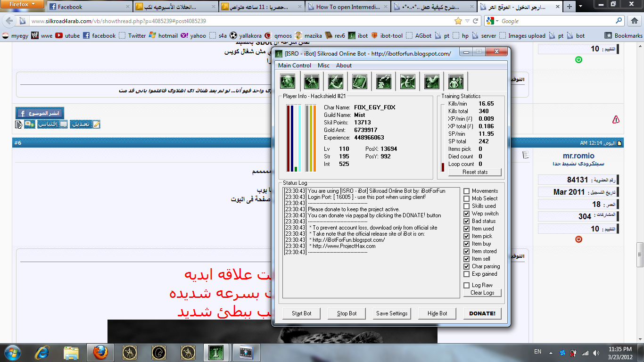Open the utube bookmark

pyautogui.click(x=67, y=35)
